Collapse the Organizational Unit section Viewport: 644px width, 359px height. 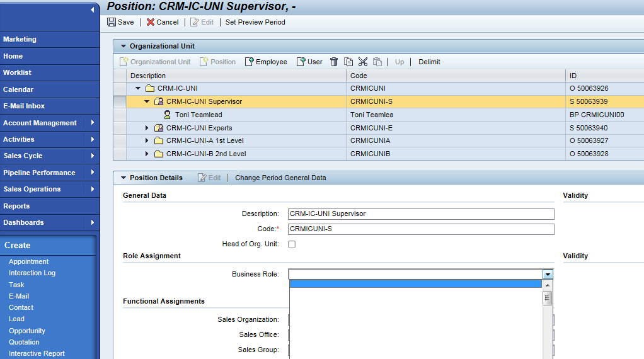tap(124, 47)
